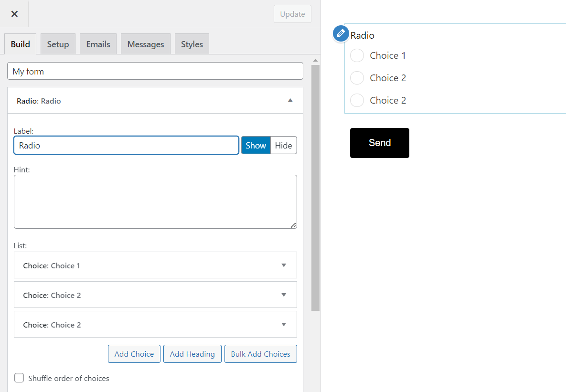
Task: Click Bulk Add Choices button
Action: (260, 354)
